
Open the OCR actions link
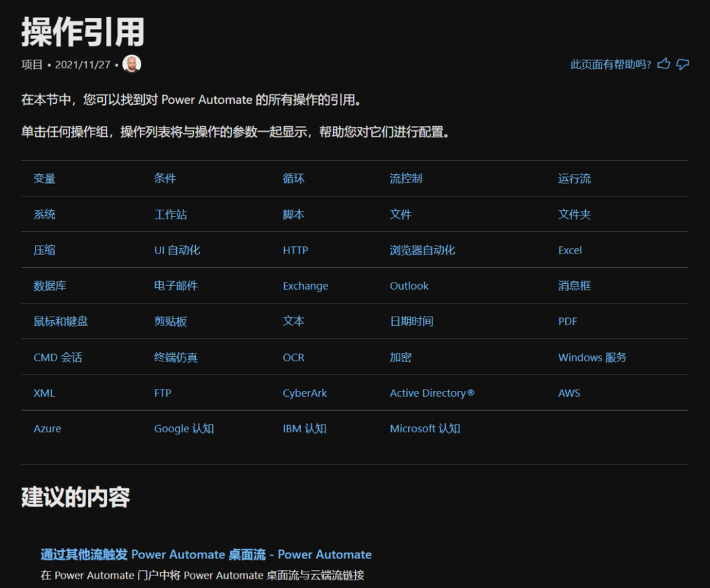293,357
